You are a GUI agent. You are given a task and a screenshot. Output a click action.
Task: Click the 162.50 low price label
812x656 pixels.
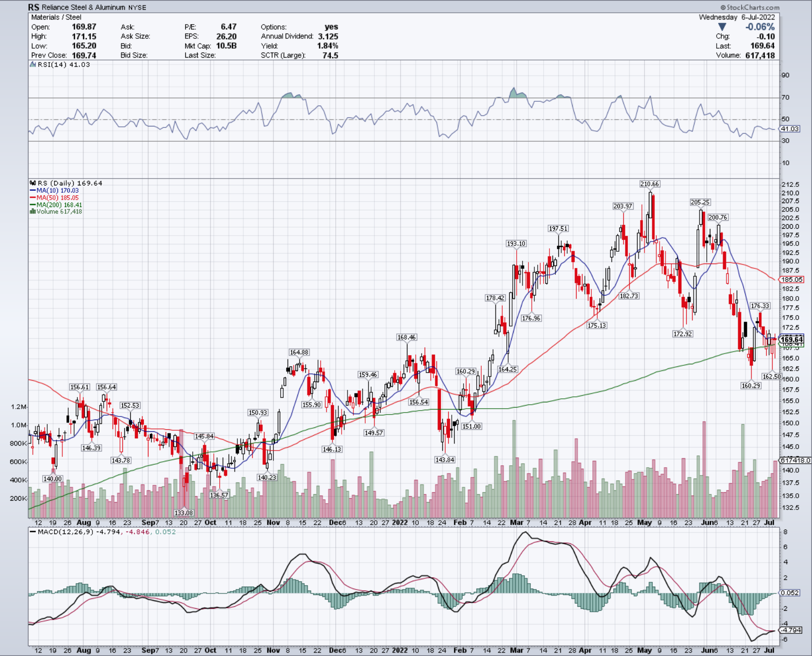pos(771,376)
